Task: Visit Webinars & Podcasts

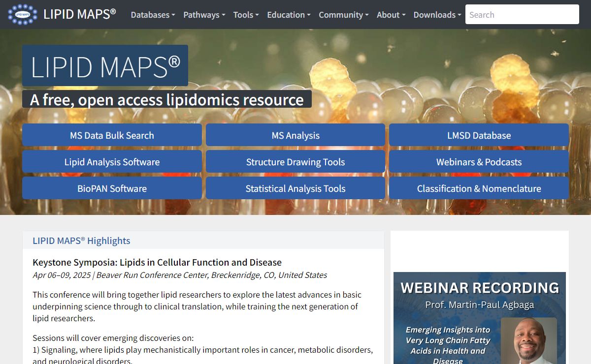Action: [x=479, y=162]
